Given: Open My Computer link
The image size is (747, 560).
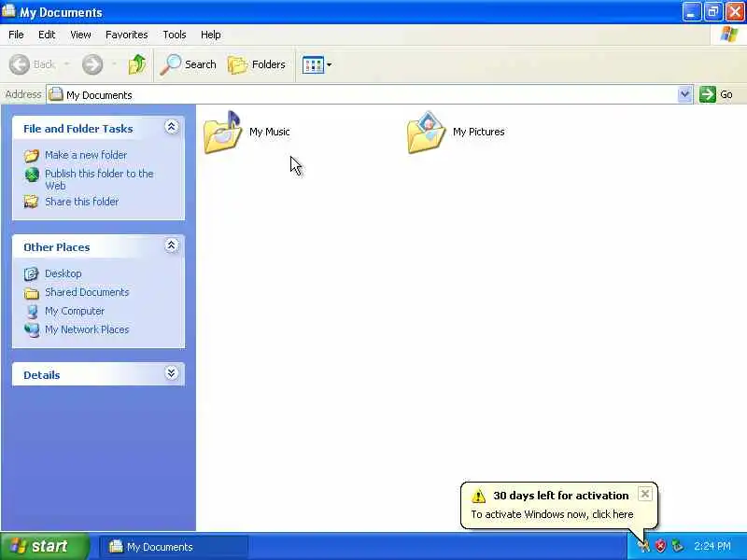Looking at the screenshot, I should 75,311.
